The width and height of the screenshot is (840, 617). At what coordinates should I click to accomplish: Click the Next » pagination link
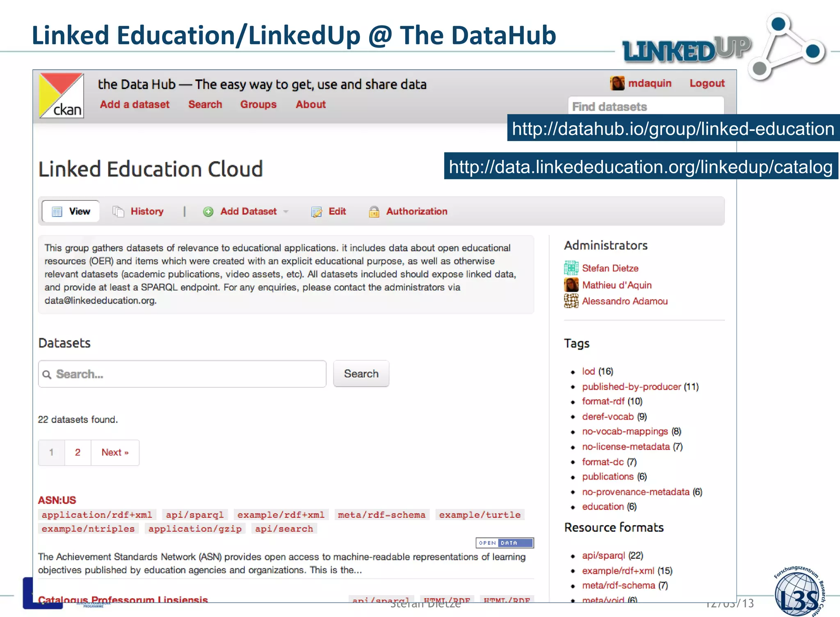tap(115, 452)
